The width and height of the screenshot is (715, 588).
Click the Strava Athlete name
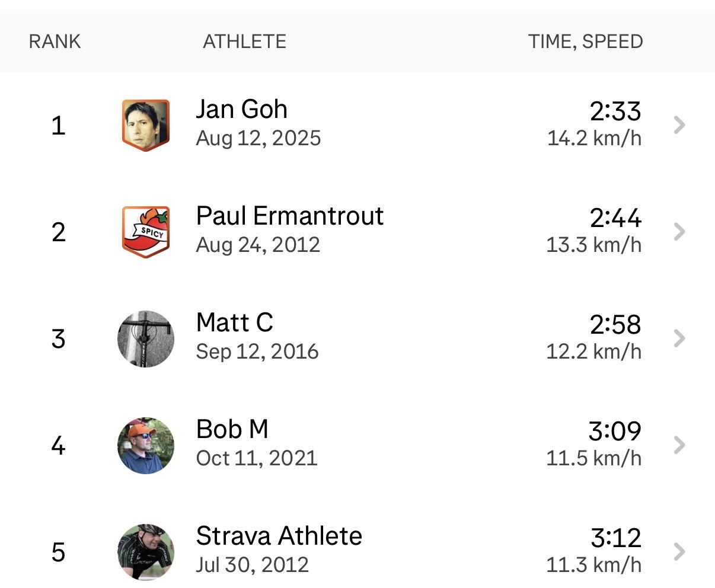tap(279, 536)
